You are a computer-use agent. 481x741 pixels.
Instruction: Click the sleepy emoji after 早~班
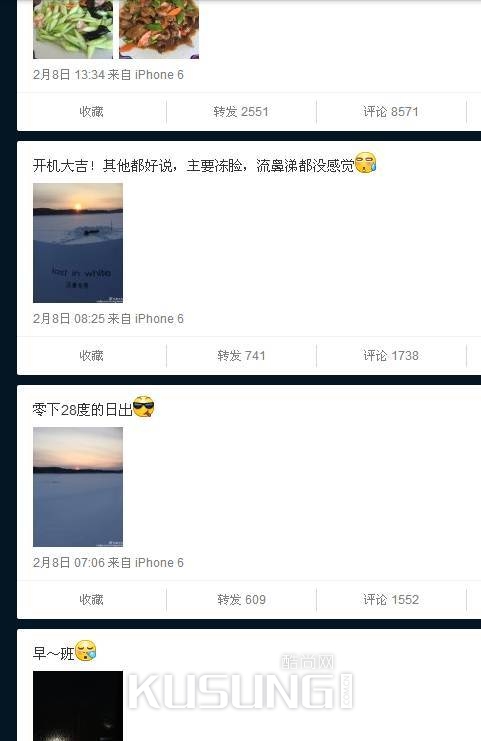[86, 651]
